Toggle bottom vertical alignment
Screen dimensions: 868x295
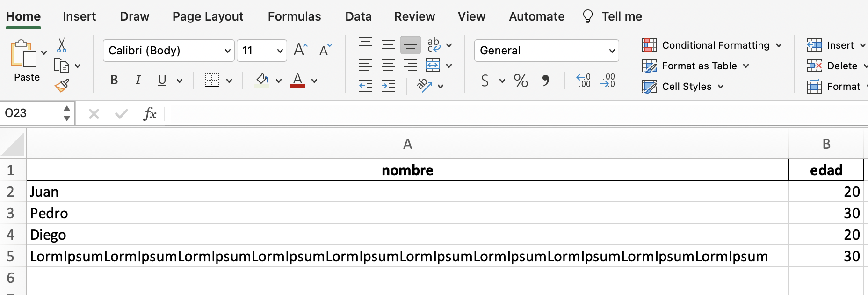[411, 45]
